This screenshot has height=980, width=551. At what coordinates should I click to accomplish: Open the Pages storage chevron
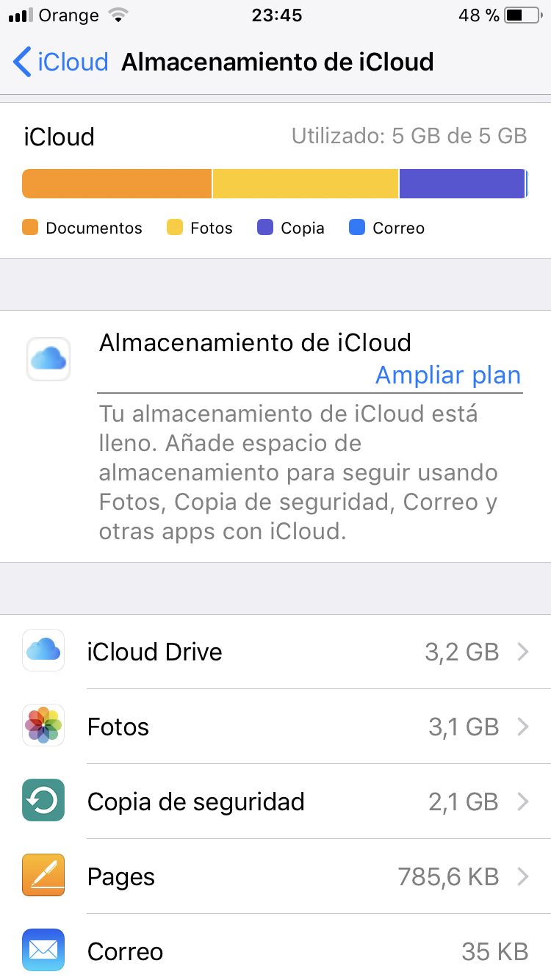click(x=523, y=876)
